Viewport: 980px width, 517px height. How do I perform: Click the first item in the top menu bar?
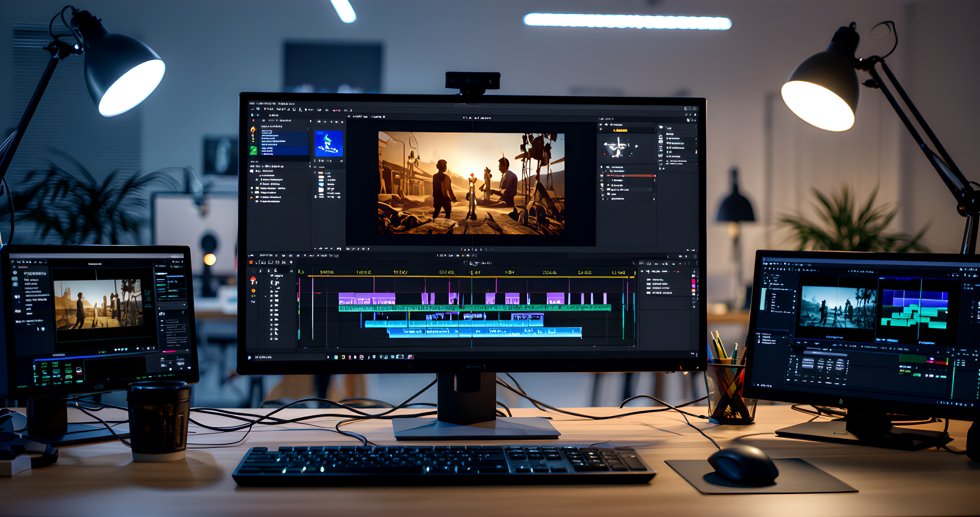[x=252, y=104]
